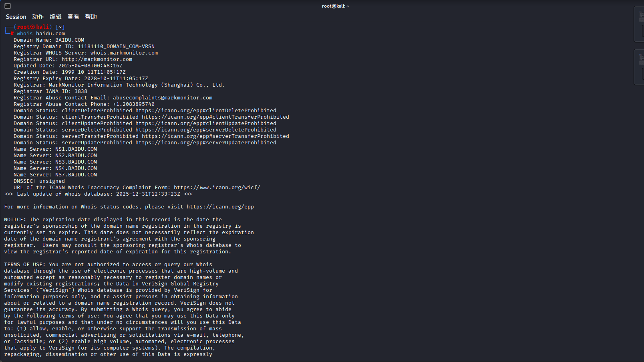
Task: Click the 'Services' ("VeriSign") Whois database' line
Action: coord(108,290)
